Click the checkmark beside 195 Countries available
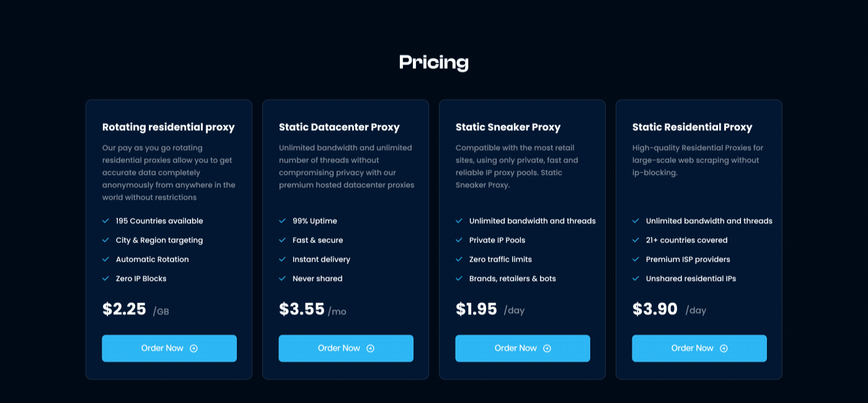The height and width of the screenshot is (403, 868). tap(106, 221)
